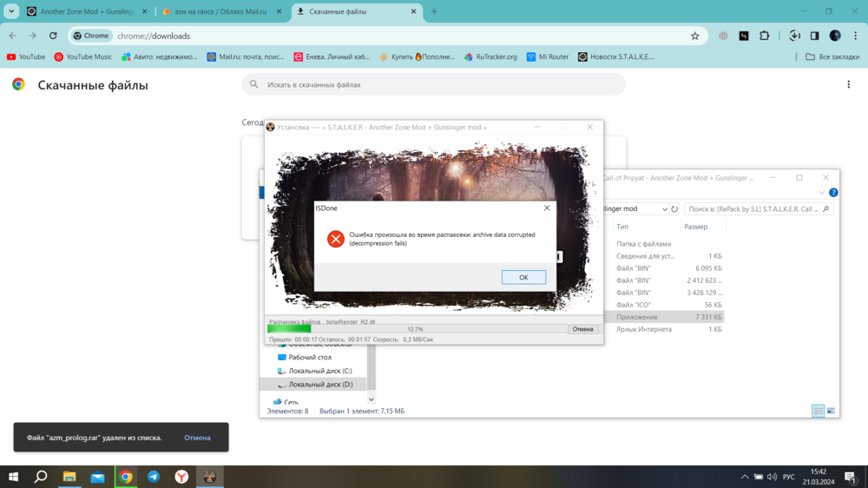The image size is (868, 488).
Task: Click OK in the ISDone error dialog
Action: point(523,277)
